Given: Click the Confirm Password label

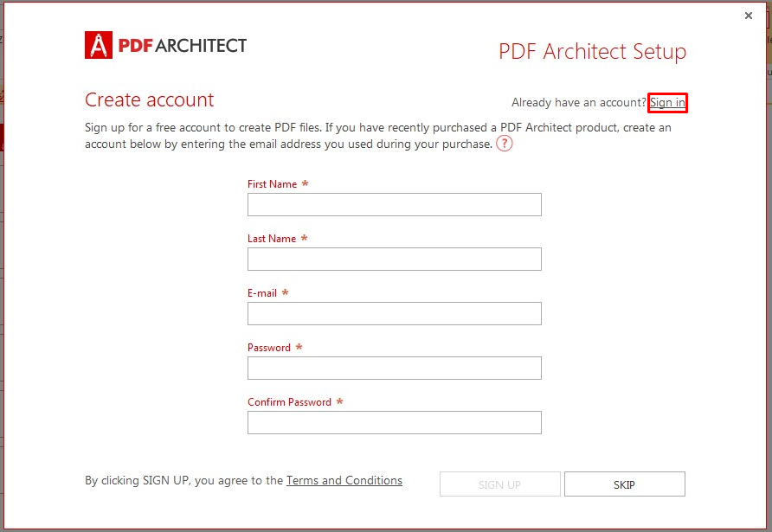Looking at the screenshot, I should click(289, 402).
